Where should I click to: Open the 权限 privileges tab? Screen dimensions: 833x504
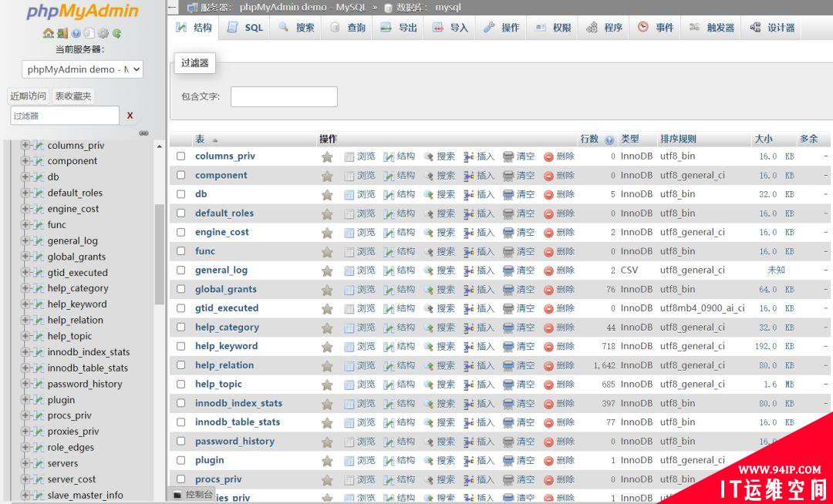click(552, 28)
